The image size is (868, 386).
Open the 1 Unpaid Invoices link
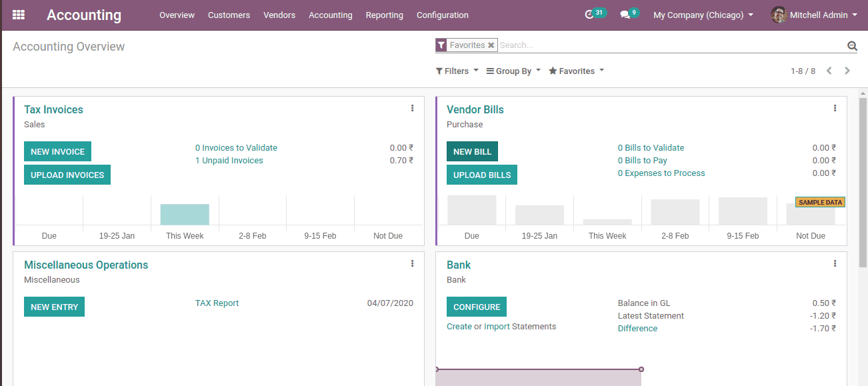[x=229, y=161]
